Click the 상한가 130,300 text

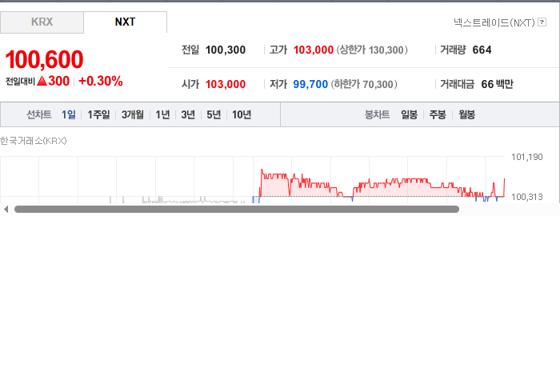click(372, 50)
